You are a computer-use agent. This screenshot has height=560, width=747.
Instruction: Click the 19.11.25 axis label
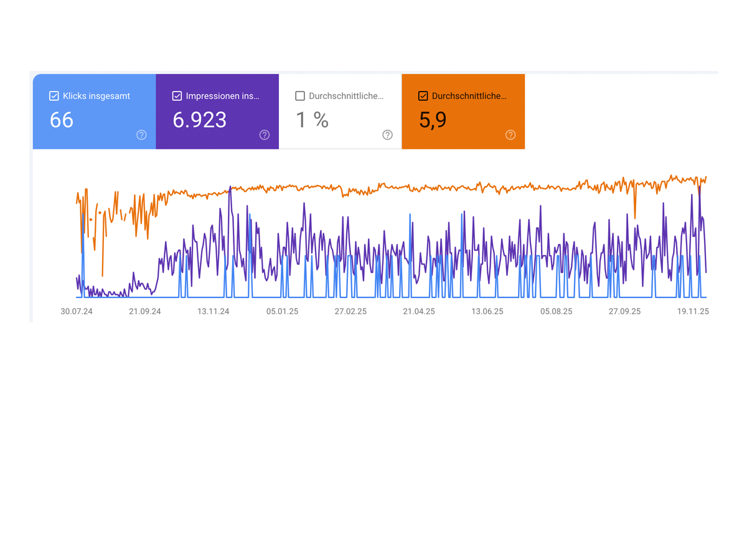pyautogui.click(x=692, y=311)
